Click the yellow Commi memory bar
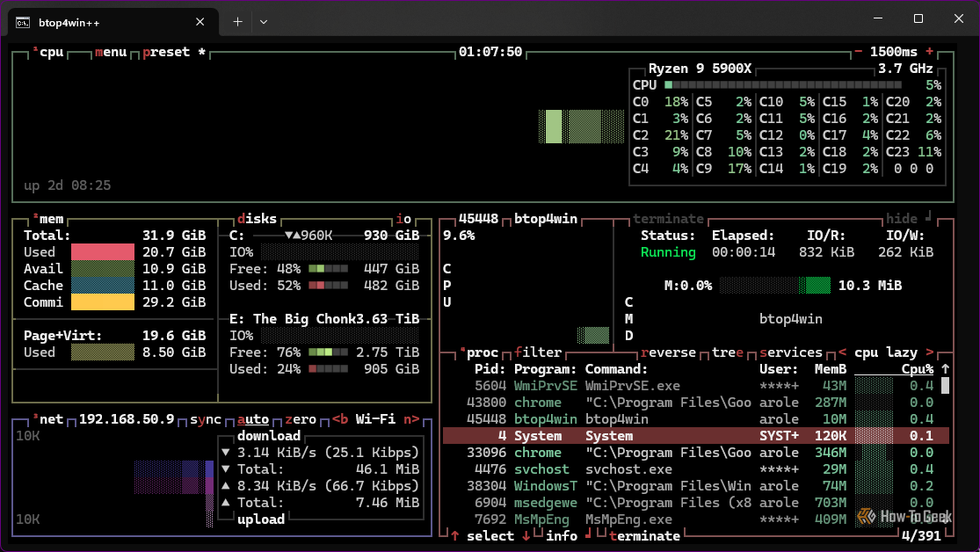 103,302
